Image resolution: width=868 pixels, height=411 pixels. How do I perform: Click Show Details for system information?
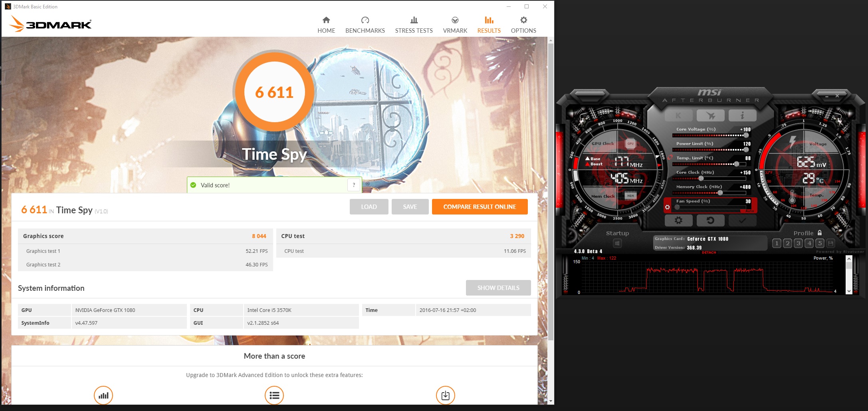(x=498, y=288)
